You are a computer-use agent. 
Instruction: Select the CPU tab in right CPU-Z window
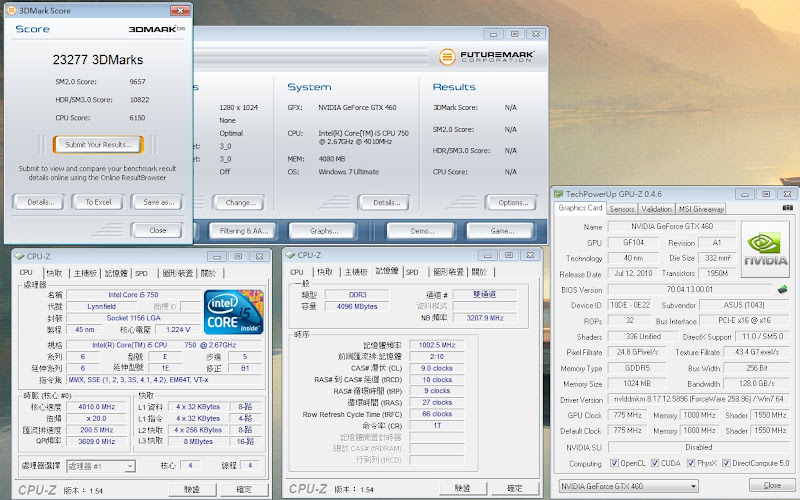(296, 272)
